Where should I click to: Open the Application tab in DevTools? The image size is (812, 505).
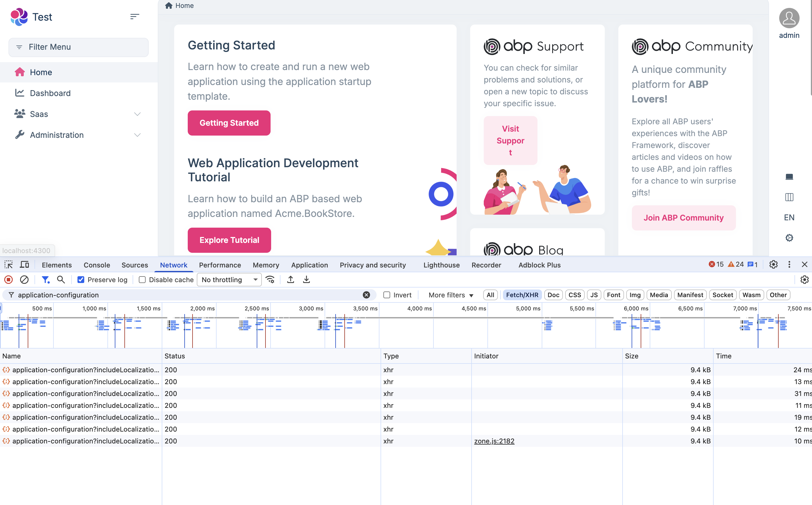(x=309, y=265)
